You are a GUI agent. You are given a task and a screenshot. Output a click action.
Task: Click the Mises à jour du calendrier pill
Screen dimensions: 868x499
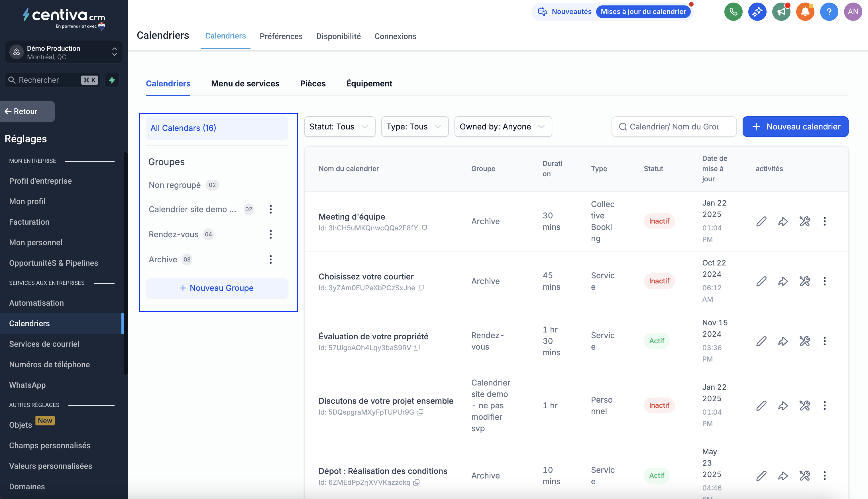pos(643,12)
